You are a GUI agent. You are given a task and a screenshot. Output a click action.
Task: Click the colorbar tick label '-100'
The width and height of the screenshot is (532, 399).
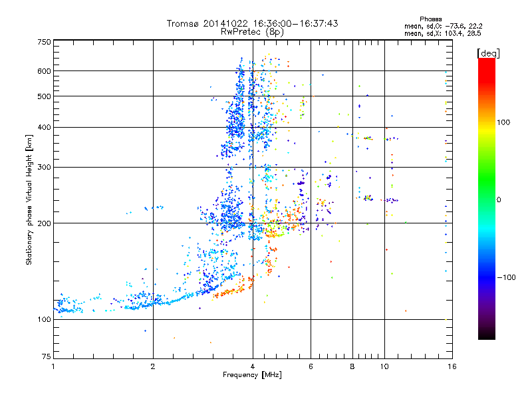click(507, 277)
